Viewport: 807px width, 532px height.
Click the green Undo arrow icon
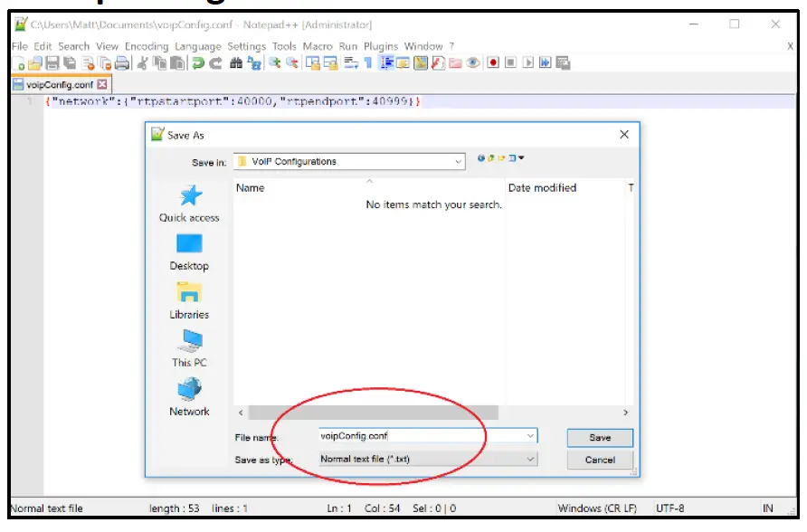(197, 63)
